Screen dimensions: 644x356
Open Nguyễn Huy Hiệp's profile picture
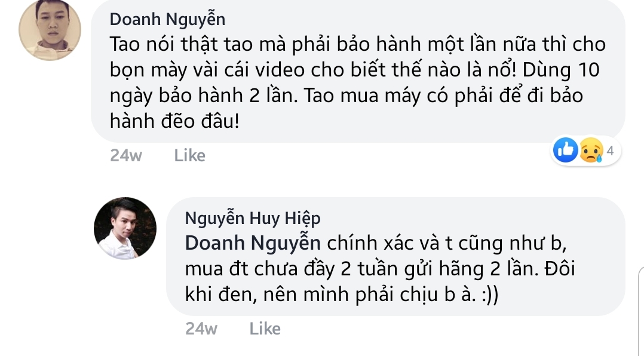[125, 228]
